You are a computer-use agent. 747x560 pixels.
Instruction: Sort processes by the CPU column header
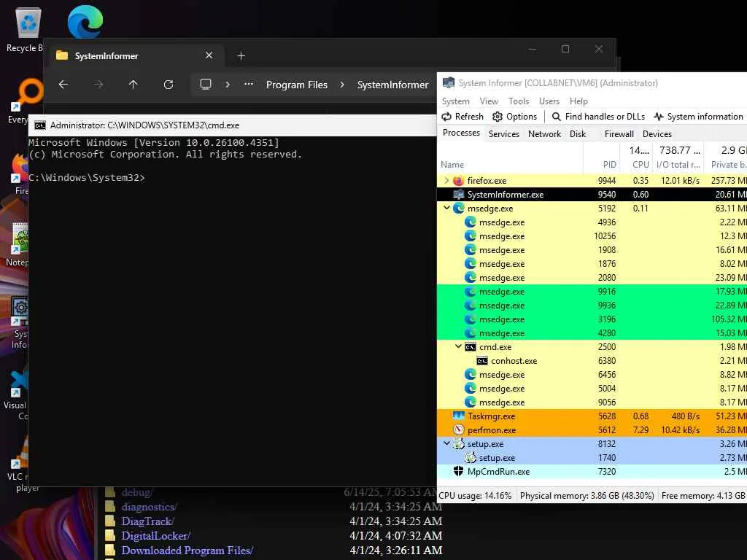pyautogui.click(x=636, y=164)
